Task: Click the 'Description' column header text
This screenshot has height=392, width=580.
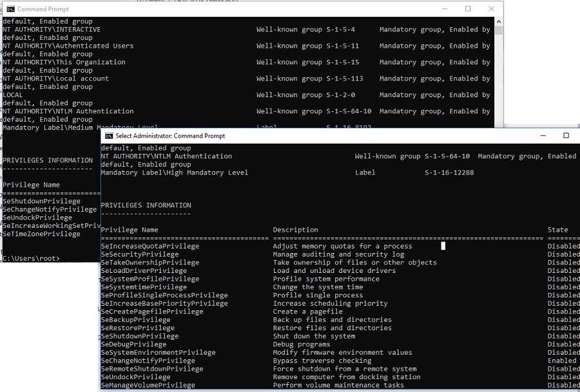Action: (x=295, y=230)
